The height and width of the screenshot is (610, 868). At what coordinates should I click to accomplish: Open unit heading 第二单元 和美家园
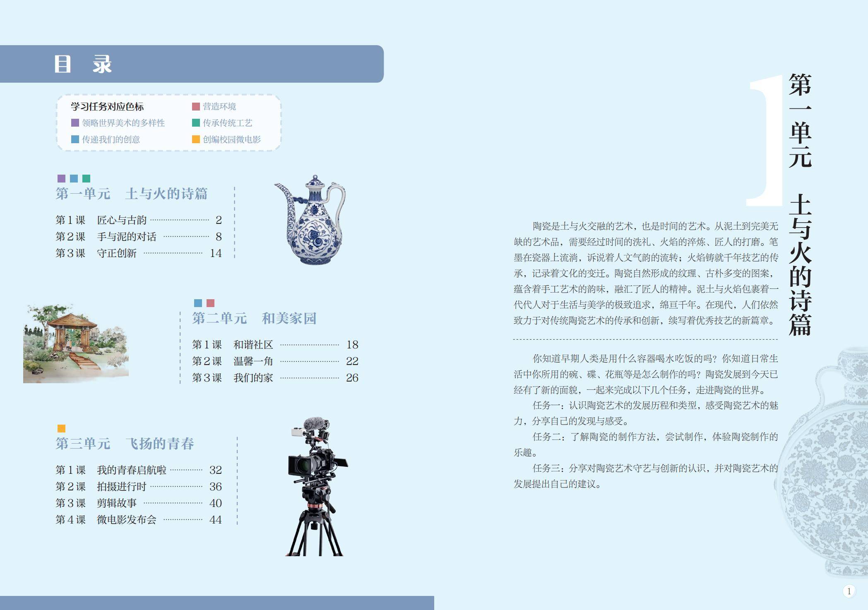[254, 318]
